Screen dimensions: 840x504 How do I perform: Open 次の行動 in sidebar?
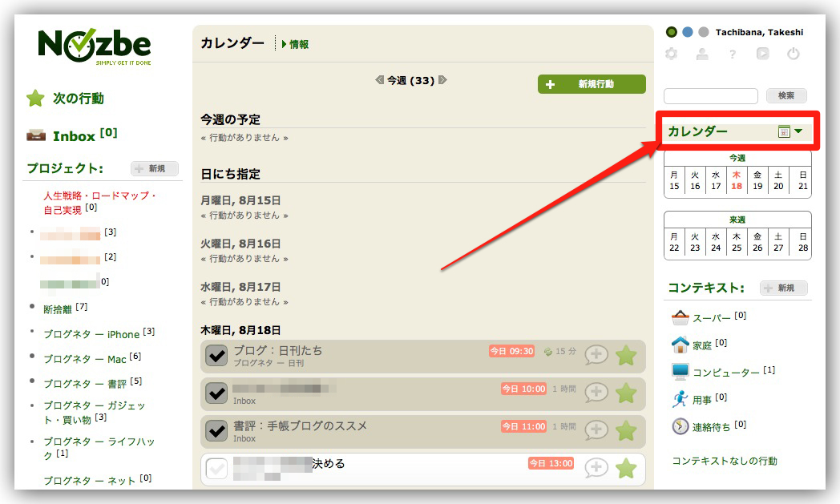click(78, 99)
